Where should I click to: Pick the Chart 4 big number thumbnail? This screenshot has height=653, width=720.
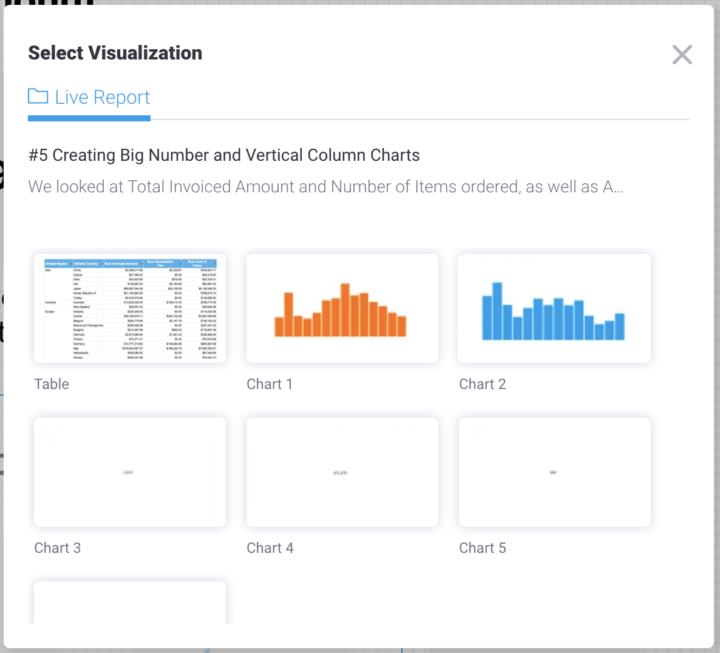pyautogui.click(x=342, y=472)
